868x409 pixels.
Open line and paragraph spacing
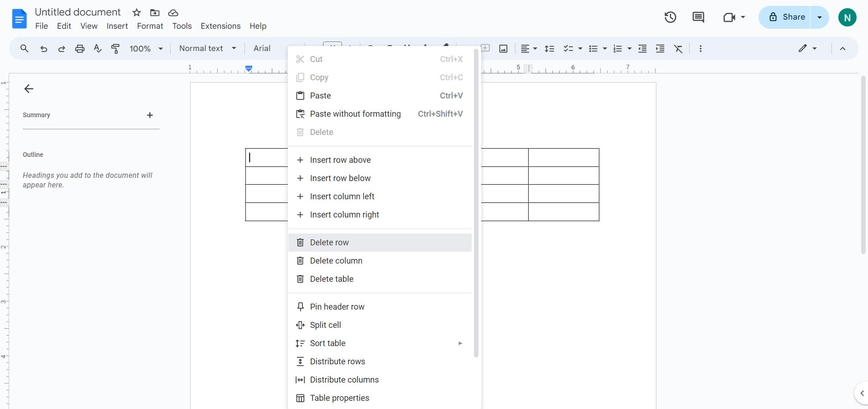pos(550,49)
